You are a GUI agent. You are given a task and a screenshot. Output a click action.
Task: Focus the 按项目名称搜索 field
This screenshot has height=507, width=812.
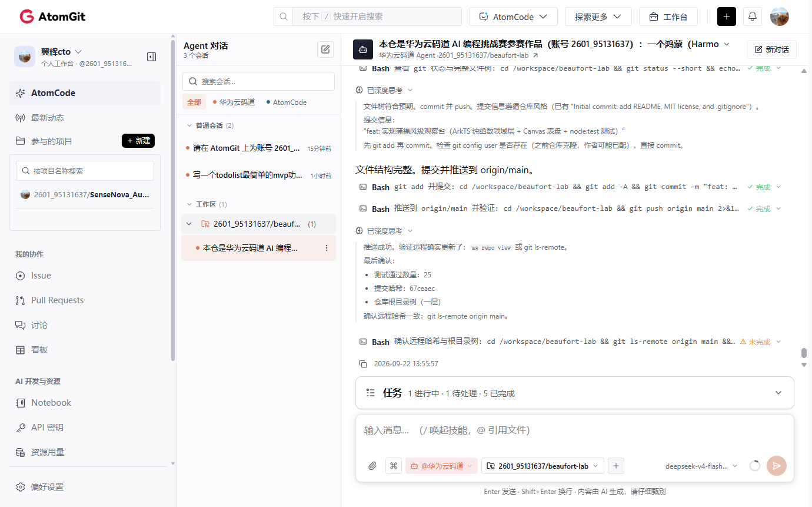pos(85,171)
